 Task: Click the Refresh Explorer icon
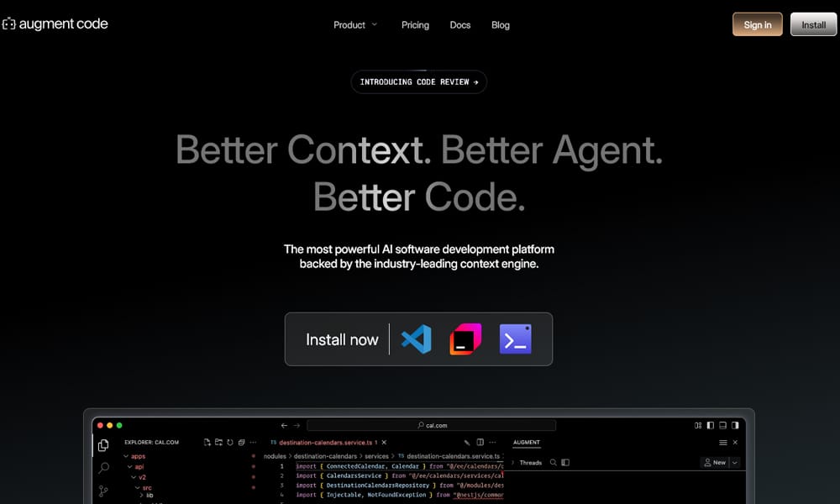pos(230,442)
